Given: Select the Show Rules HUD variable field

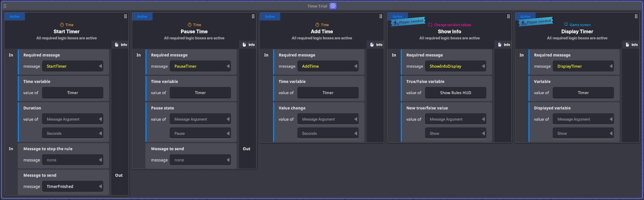Looking at the screenshot, I should (x=455, y=93).
